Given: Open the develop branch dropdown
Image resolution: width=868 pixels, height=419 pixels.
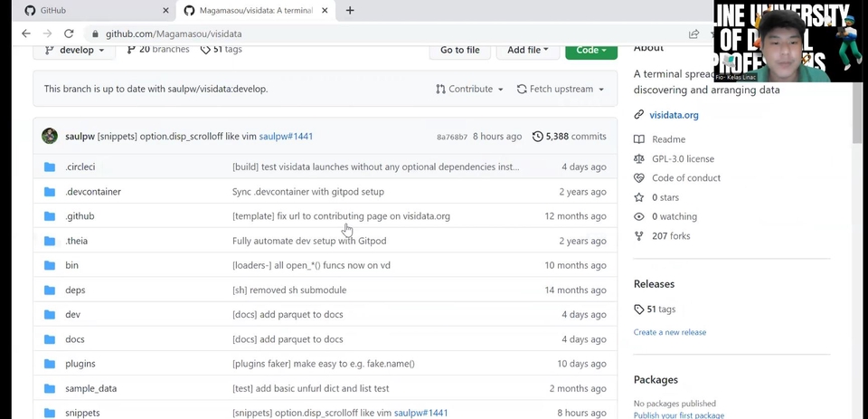Looking at the screenshot, I should coord(74,50).
